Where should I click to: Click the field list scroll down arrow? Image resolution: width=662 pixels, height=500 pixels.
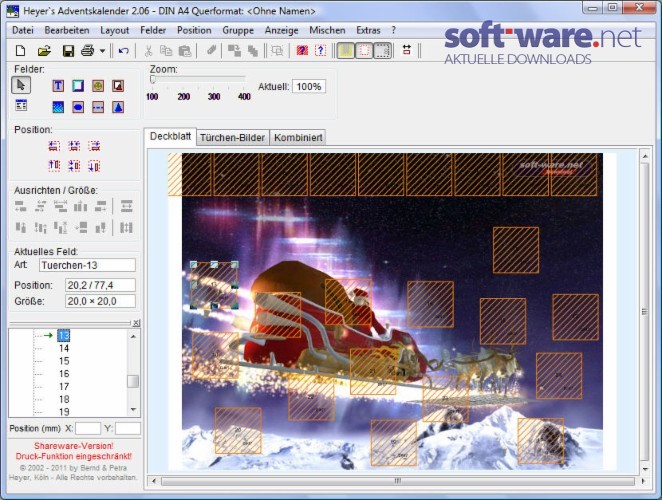pos(133,410)
